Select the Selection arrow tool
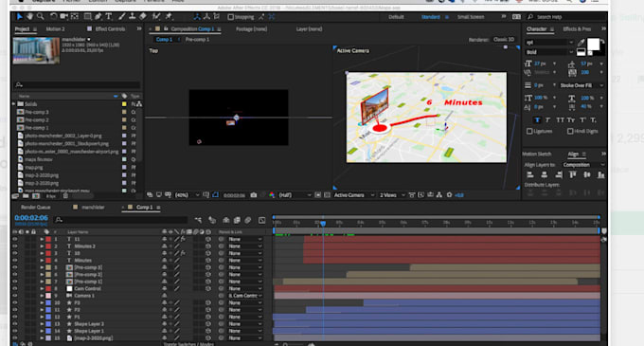 click(19, 16)
